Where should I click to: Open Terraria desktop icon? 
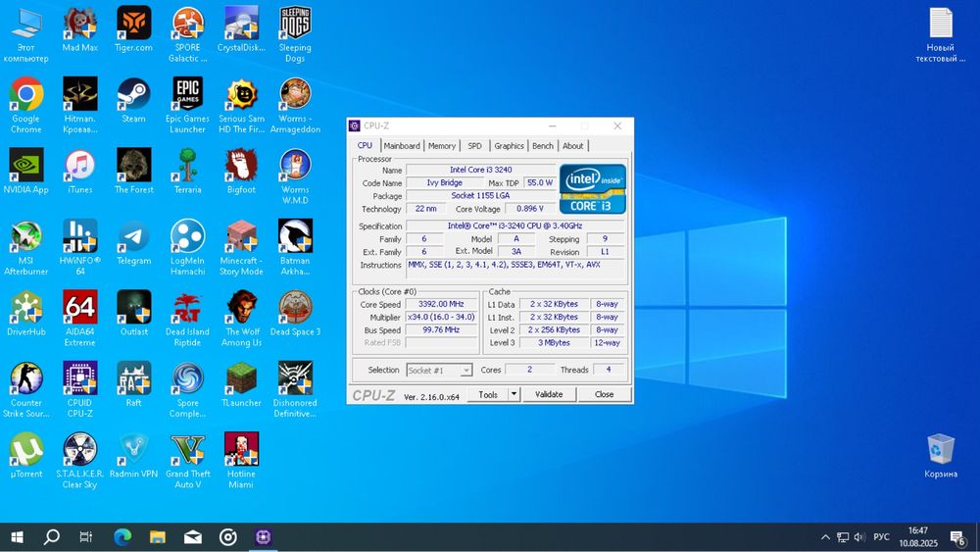187,172
